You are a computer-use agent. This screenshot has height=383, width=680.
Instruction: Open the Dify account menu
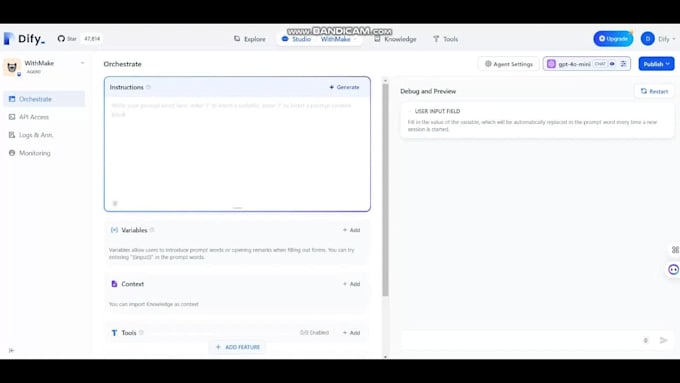658,39
